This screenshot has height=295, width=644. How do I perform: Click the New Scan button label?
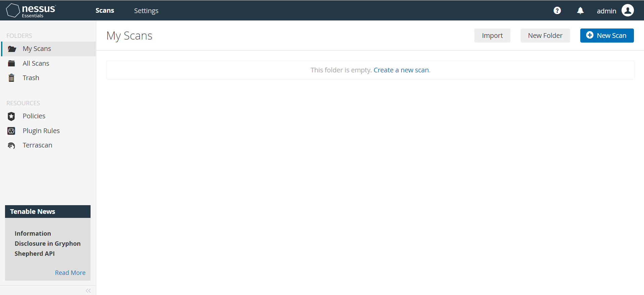611,36
